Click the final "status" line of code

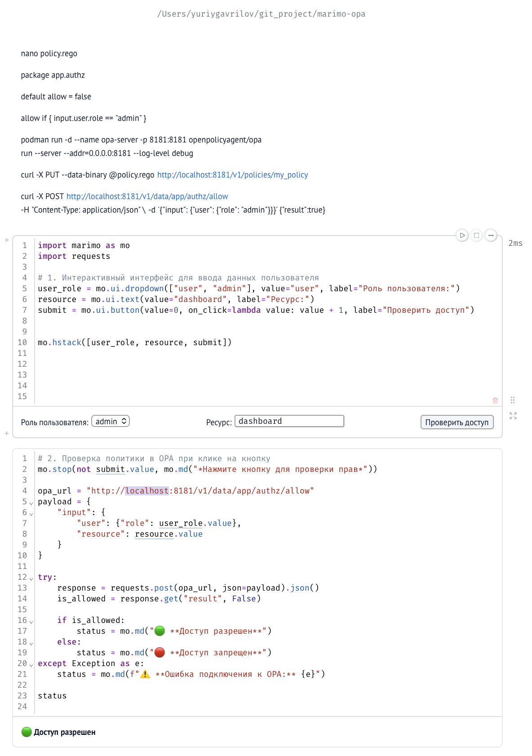pyautogui.click(x=52, y=696)
